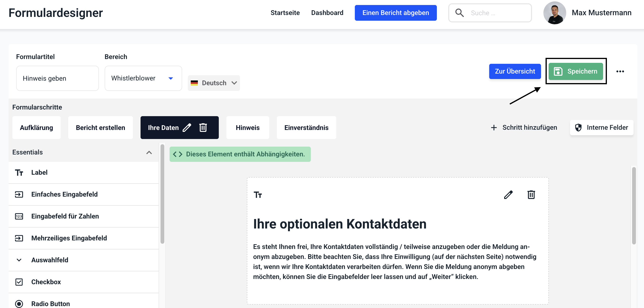Collapse the Essentials section
The width and height of the screenshot is (644, 308).
pyautogui.click(x=149, y=152)
